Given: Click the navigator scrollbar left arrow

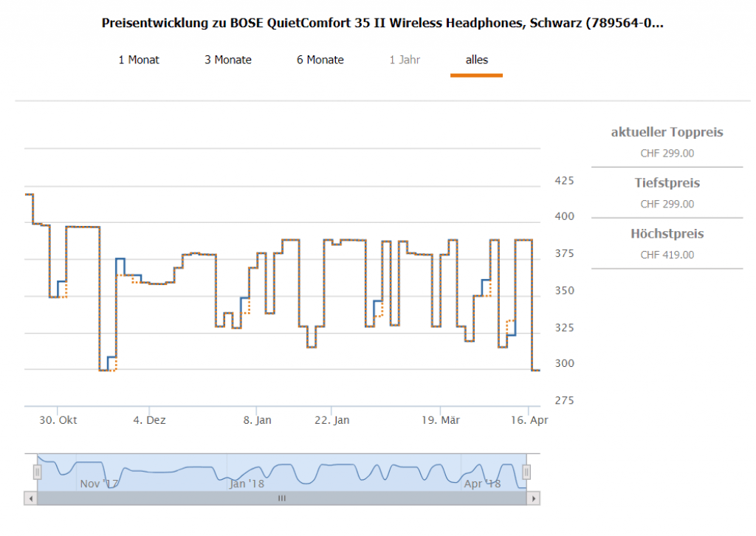Looking at the screenshot, I should 30,498.
